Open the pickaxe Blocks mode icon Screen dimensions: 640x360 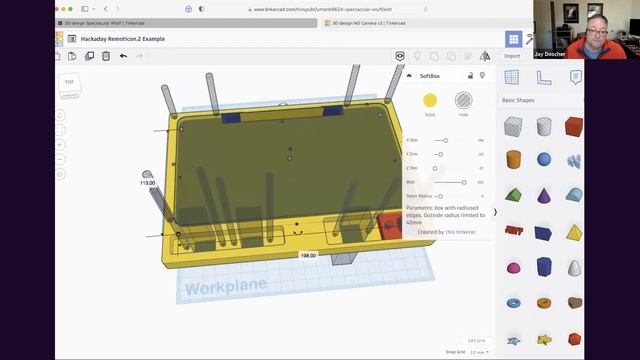[x=529, y=39]
